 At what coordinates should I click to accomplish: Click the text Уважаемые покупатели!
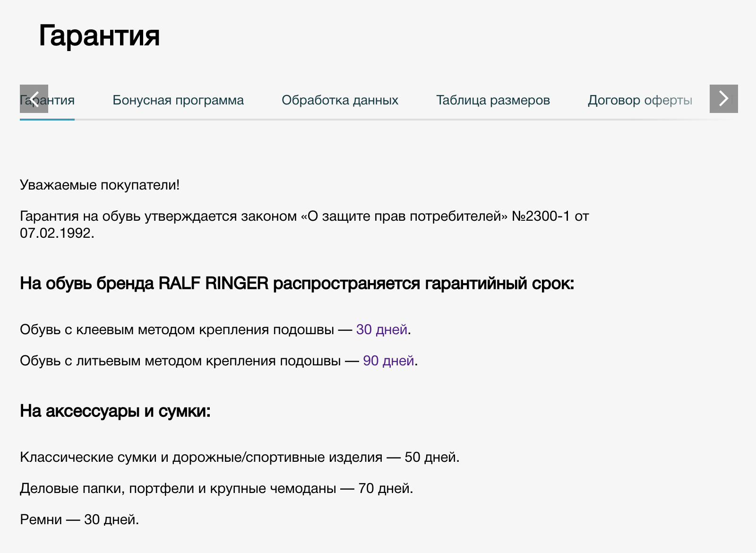coord(100,185)
